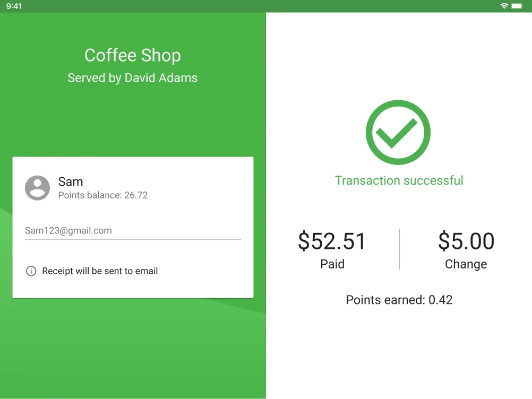Click the Transaction successful message
The image size is (532, 399).
399,180
